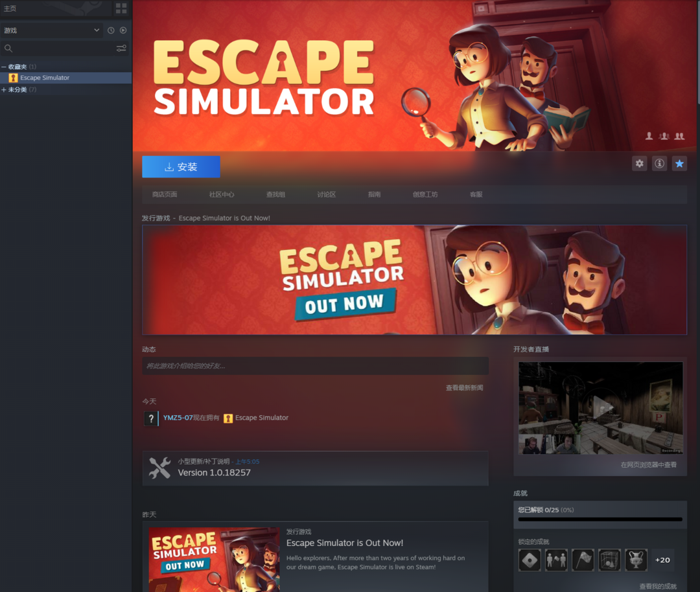Click the multiplayer icon on banner
This screenshot has height=592, width=700.
(679, 136)
